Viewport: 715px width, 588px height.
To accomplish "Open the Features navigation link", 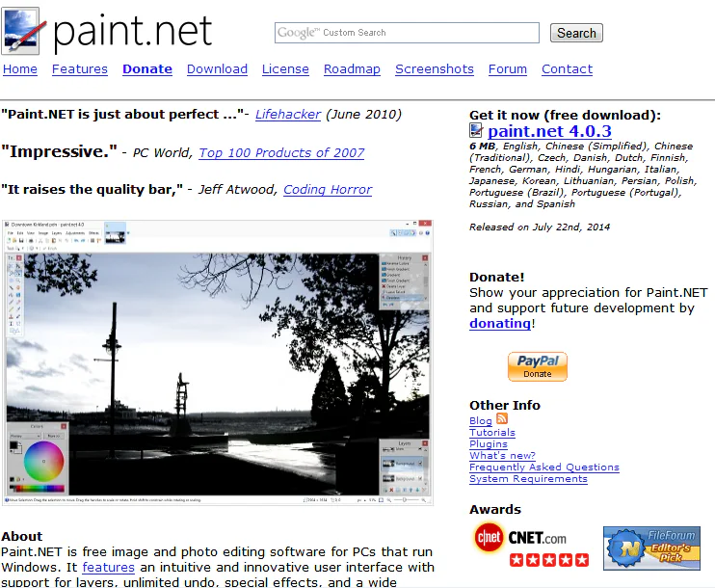I will pos(80,69).
